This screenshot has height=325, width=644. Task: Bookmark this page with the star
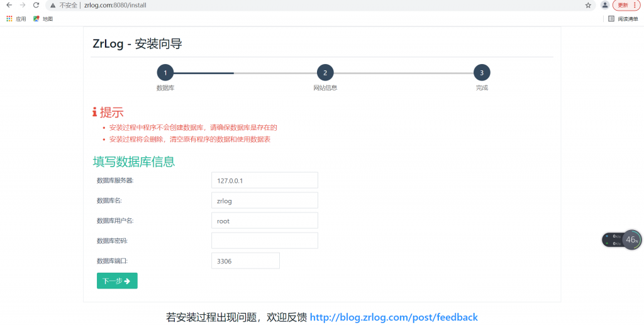click(x=588, y=5)
